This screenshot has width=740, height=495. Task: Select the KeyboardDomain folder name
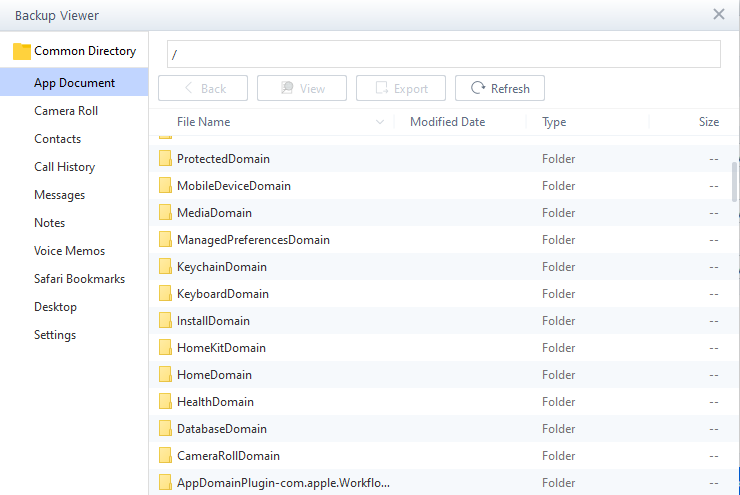223,294
